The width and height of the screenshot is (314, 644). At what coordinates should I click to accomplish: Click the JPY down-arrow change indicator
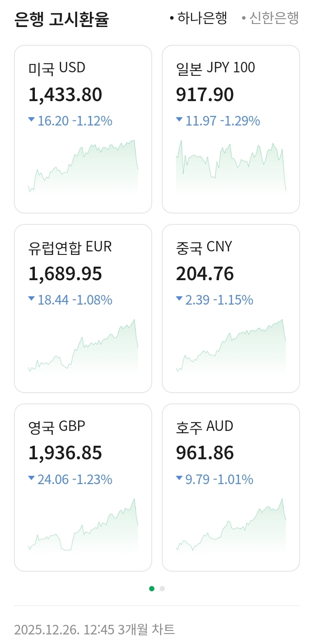179,119
